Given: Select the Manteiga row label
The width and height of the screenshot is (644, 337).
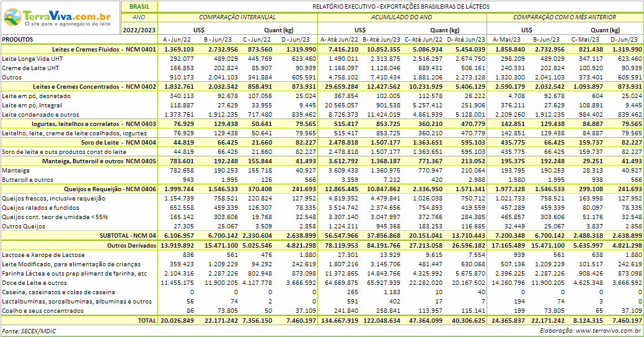Looking at the screenshot, I should coord(15,169).
